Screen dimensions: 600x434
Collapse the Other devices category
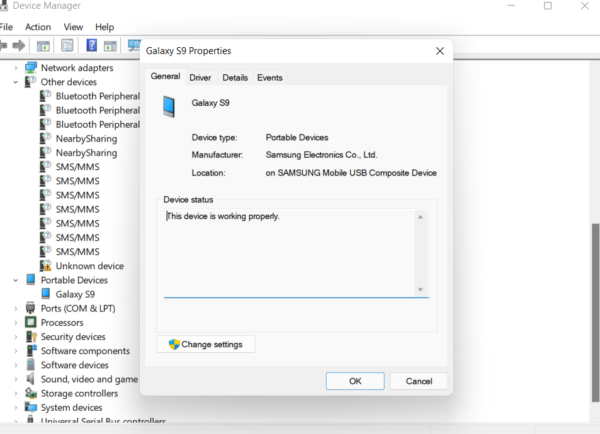click(x=15, y=82)
